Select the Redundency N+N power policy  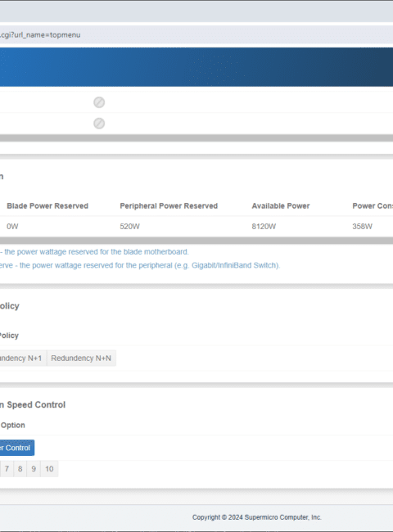[x=81, y=358]
